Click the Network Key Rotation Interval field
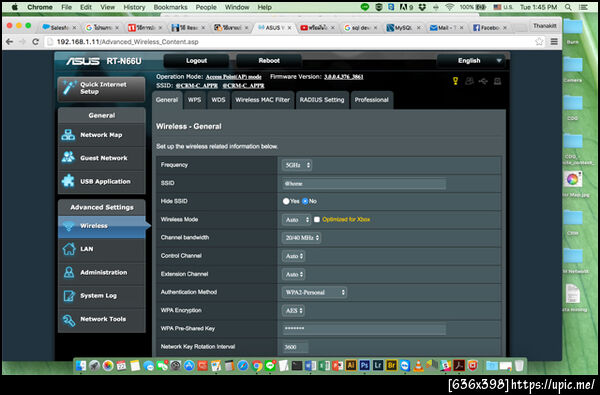 point(295,347)
